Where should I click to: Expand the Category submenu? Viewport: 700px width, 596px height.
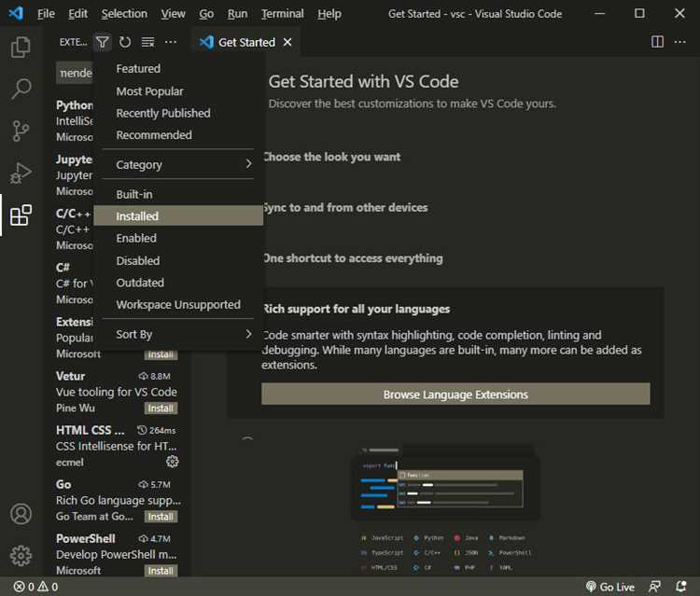[x=177, y=165]
